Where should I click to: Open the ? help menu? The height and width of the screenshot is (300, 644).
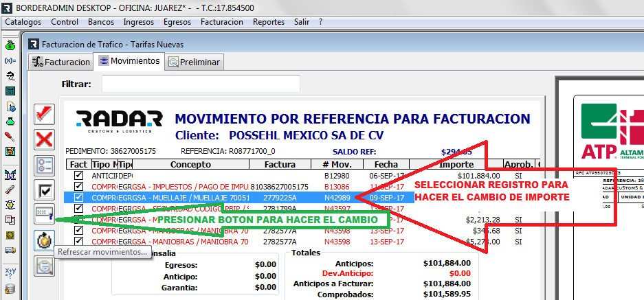click(x=321, y=22)
